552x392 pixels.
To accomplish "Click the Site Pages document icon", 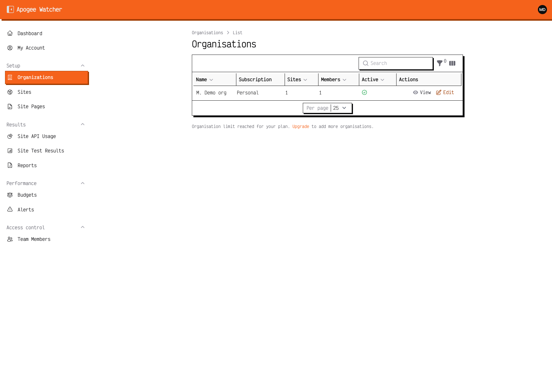I will pos(10,107).
